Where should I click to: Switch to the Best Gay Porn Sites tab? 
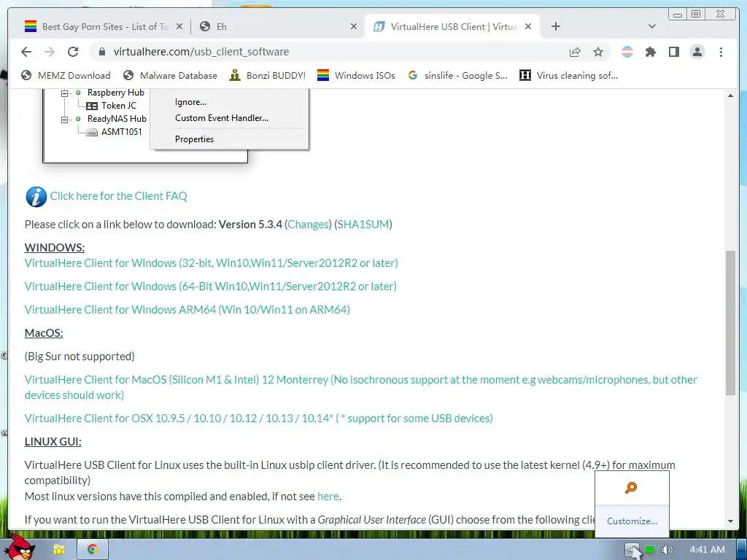tap(102, 27)
